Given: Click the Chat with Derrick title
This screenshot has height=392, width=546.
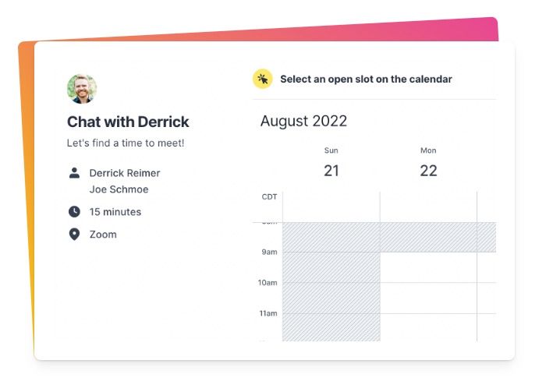Looking at the screenshot, I should (128, 122).
